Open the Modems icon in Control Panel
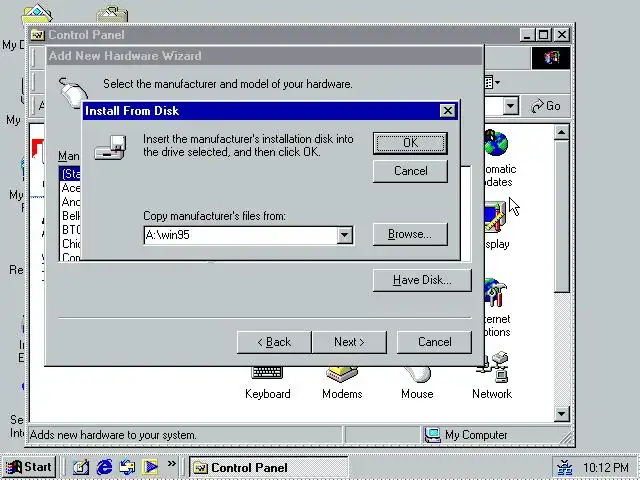The width and height of the screenshot is (640, 480). point(342,383)
